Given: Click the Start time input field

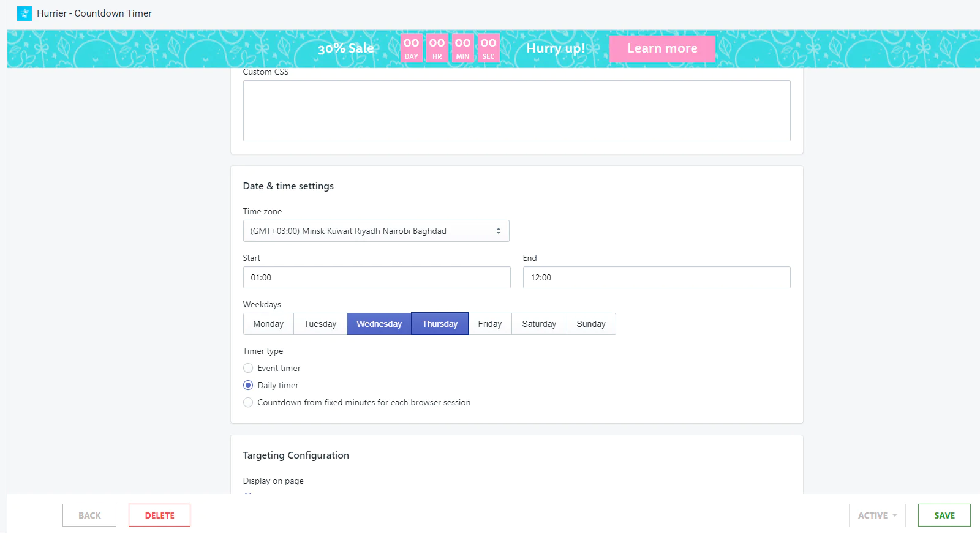Looking at the screenshot, I should pos(376,277).
